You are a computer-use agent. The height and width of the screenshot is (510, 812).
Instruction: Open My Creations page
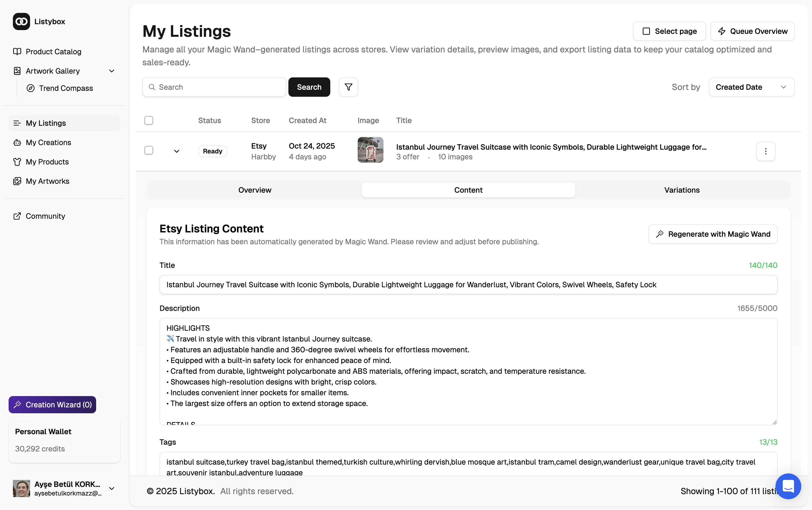tap(48, 142)
